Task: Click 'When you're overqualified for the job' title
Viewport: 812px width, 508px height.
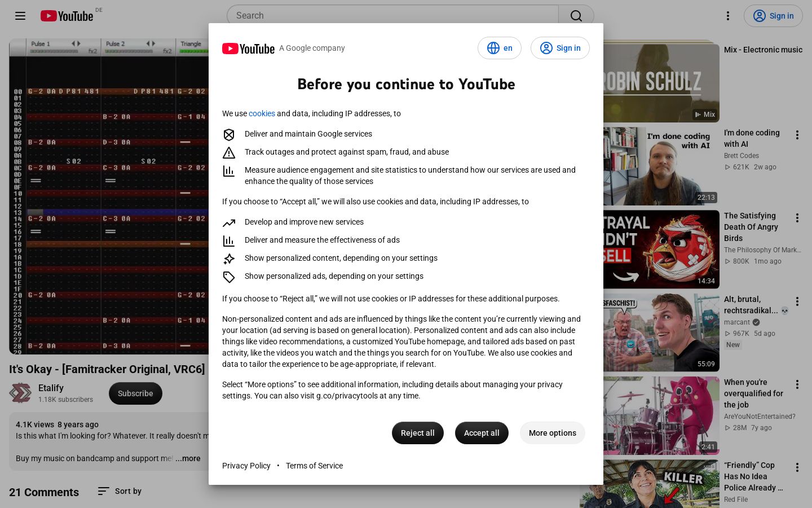Action: pyautogui.click(x=753, y=393)
